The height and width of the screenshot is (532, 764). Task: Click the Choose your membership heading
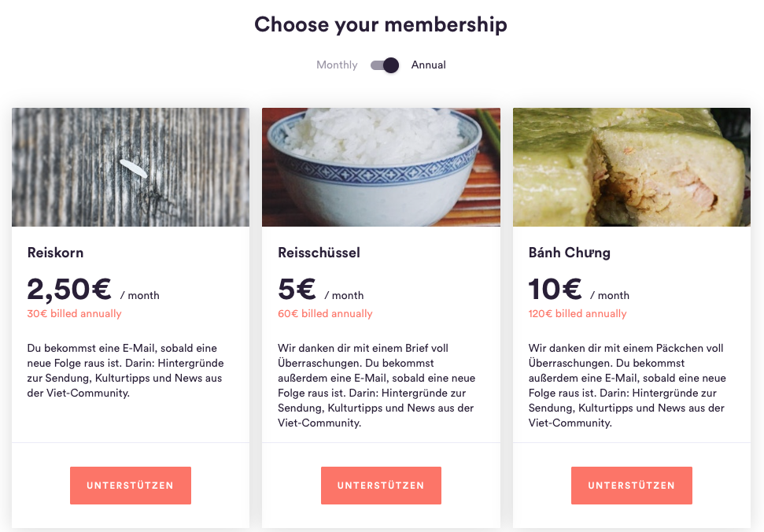point(381,25)
